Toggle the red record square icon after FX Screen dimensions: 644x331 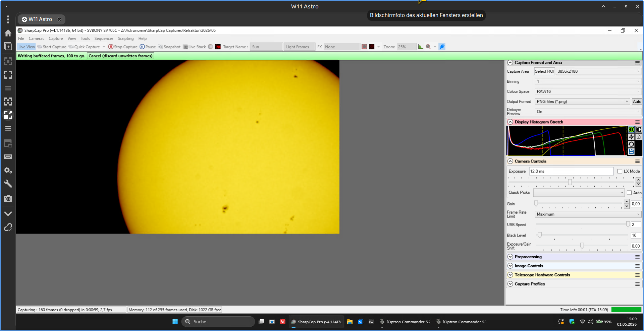pos(364,47)
